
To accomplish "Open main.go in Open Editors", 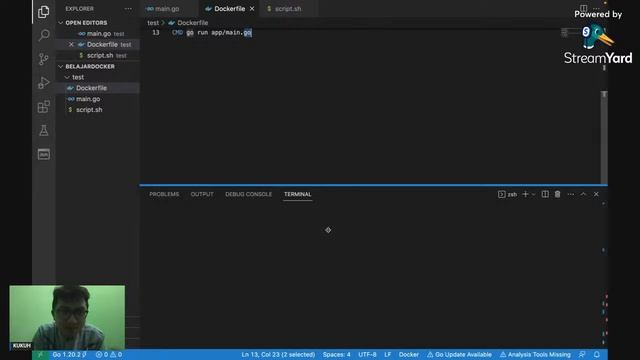I will (99, 33).
